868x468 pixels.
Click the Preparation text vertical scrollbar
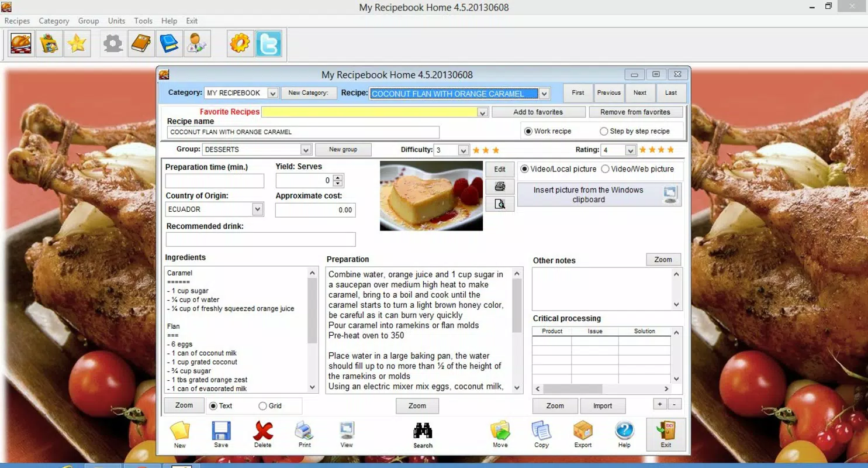tap(517, 331)
